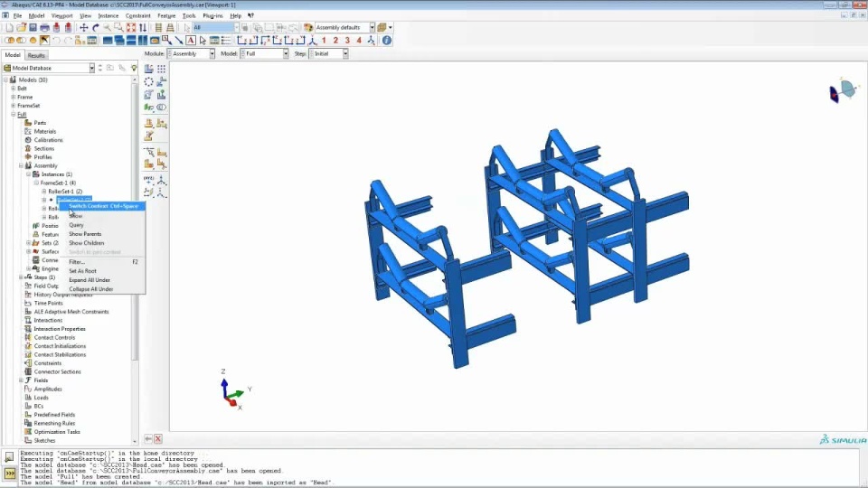Click the Undo arrow icon
Screen dimensions: 868x488
tap(56, 41)
